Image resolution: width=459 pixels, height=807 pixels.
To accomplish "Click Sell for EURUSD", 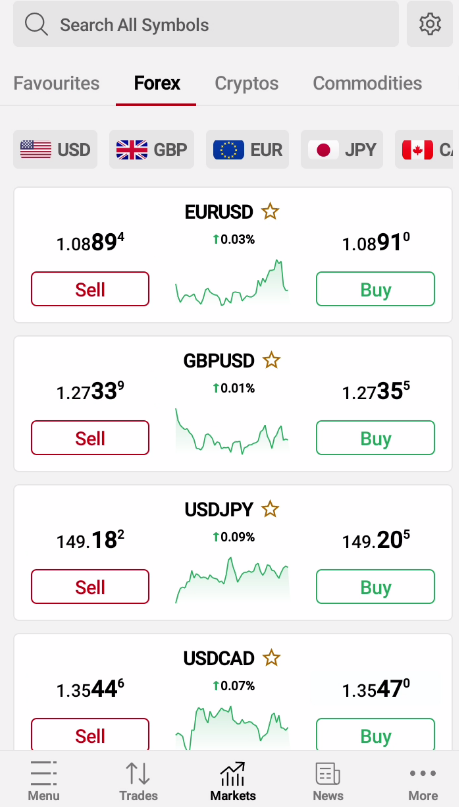I will [x=90, y=289].
